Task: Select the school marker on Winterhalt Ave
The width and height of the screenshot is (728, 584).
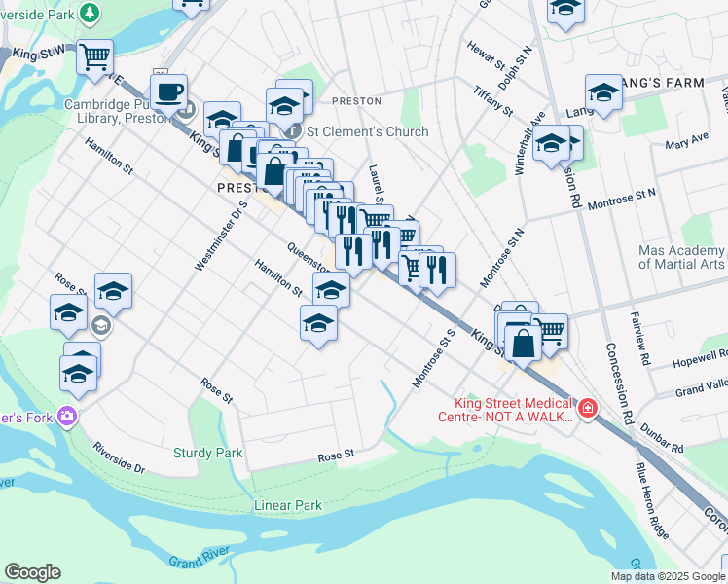Action: pyautogui.click(x=551, y=145)
